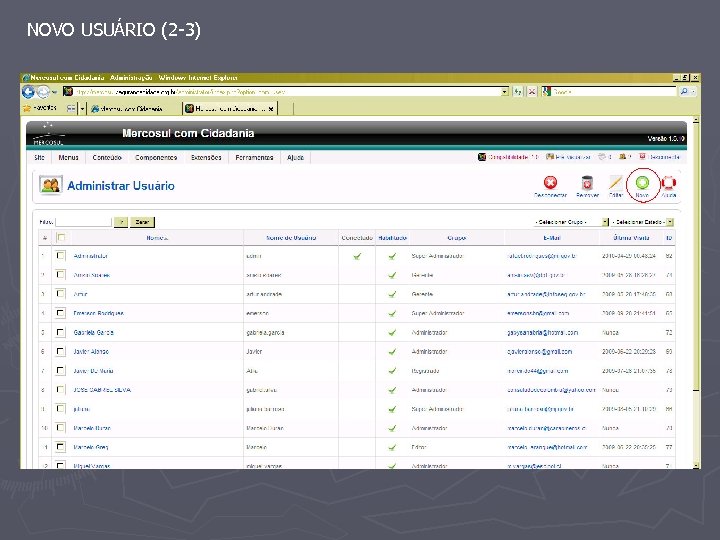720x540 pixels.
Task: Click the Zerar filter reset button
Action: pyautogui.click(x=142, y=222)
